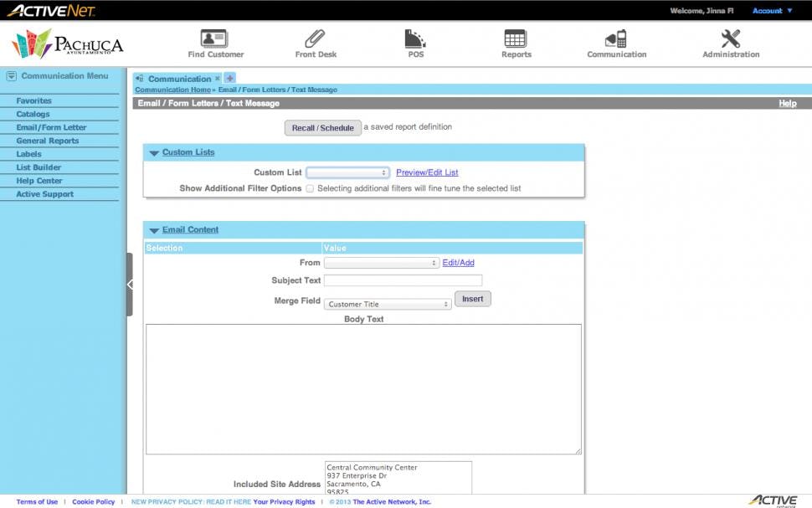Open the Account menu
The width and height of the screenshot is (812, 508).
[x=769, y=10]
